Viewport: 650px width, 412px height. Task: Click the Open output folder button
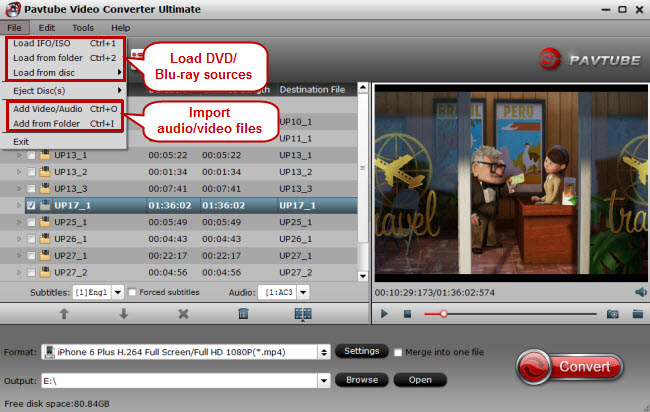click(x=420, y=380)
